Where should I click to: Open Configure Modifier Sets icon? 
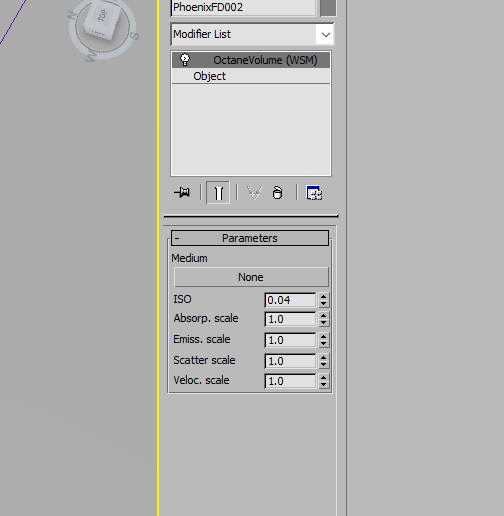pyautogui.click(x=314, y=193)
